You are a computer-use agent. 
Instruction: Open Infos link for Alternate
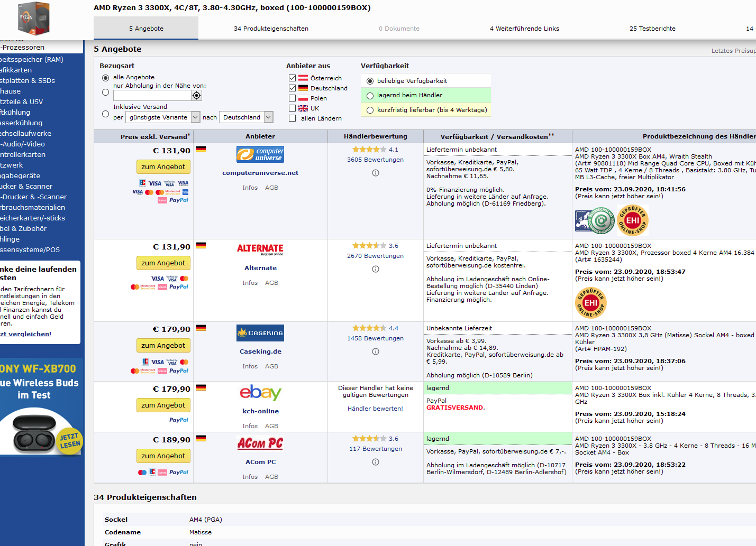250,283
